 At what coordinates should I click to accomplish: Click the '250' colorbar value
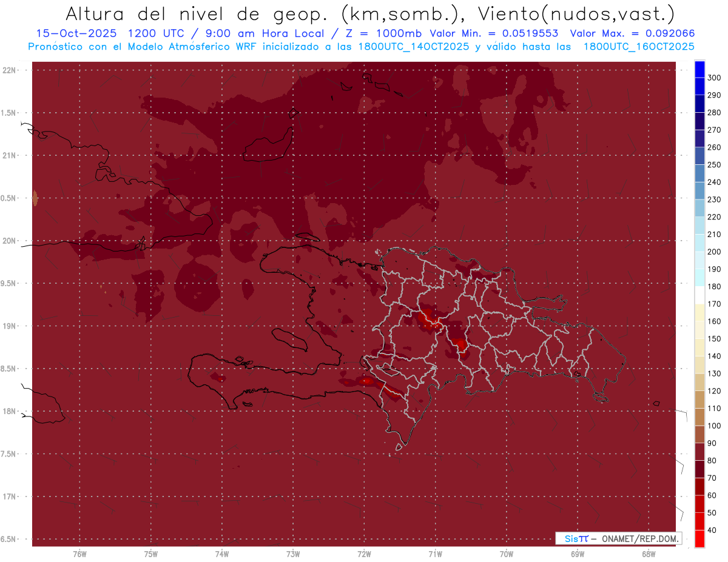tap(713, 165)
